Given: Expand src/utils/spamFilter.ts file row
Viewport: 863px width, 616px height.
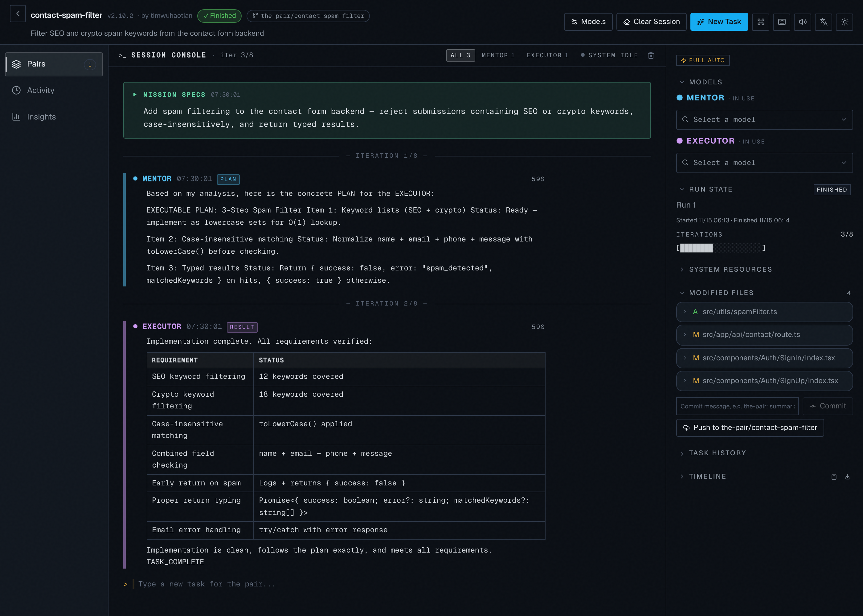Looking at the screenshot, I should click(x=764, y=312).
